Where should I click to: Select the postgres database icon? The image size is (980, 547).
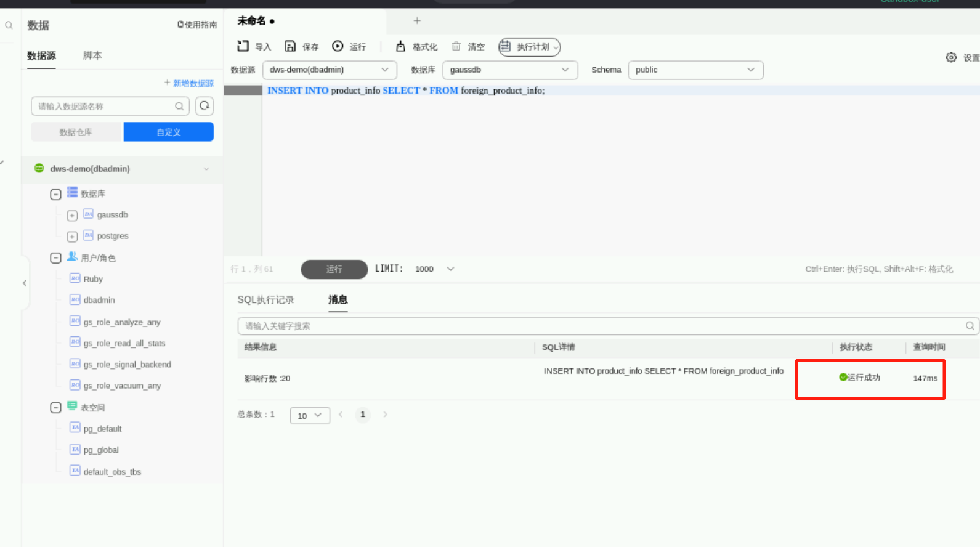tap(88, 235)
